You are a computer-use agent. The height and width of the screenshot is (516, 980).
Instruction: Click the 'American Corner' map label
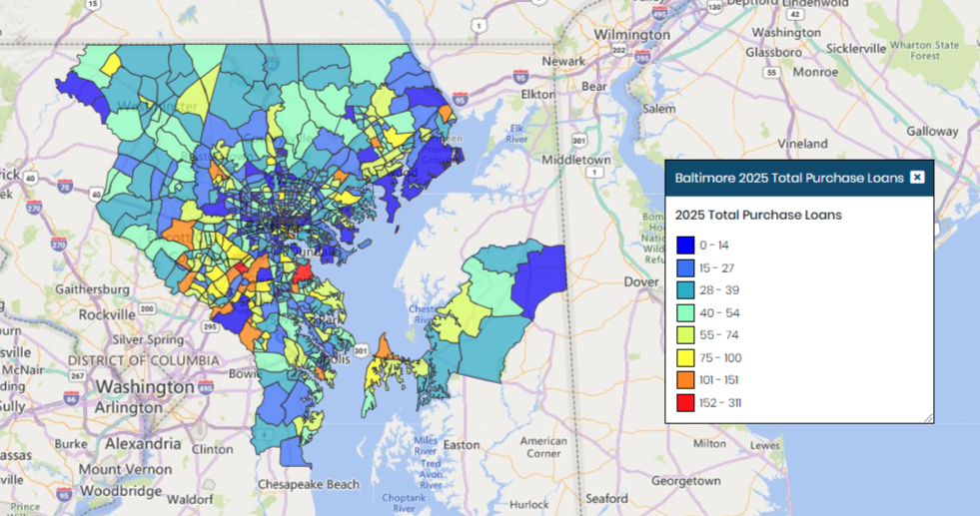(x=543, y=447)
